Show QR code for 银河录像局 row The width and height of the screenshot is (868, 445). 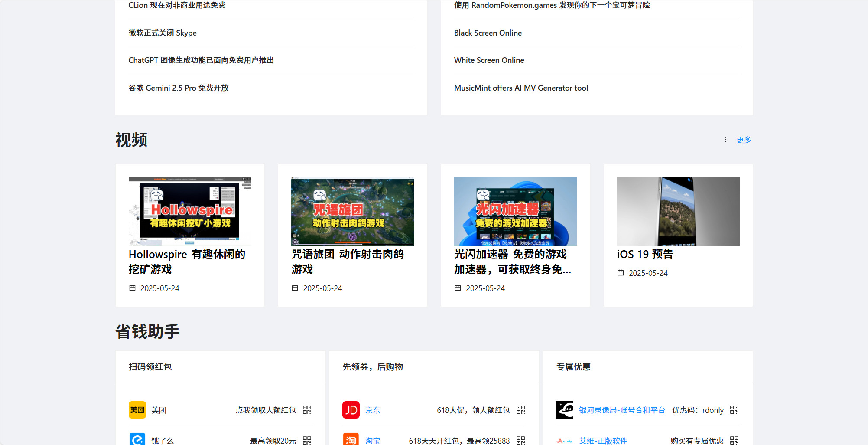pyautogui.click(x=734, y=410)
